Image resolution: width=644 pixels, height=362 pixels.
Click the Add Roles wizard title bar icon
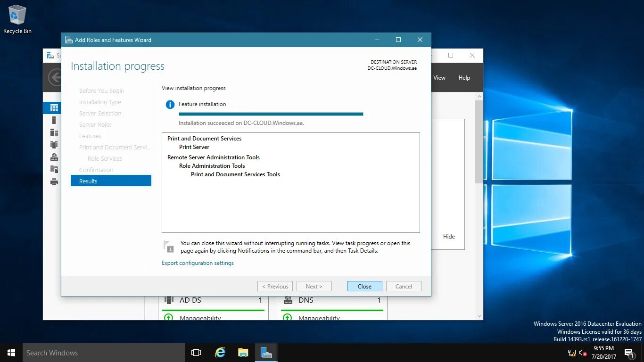pyautogui.click(x=69, y=40)
